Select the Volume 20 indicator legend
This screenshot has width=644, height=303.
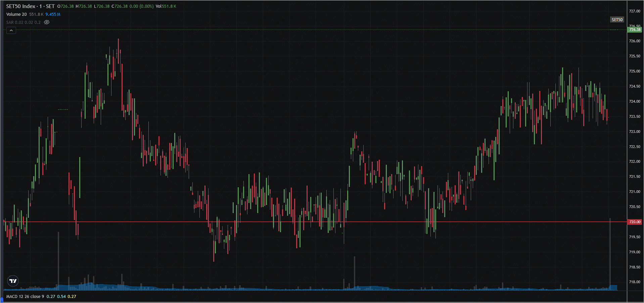pos(16,14)
